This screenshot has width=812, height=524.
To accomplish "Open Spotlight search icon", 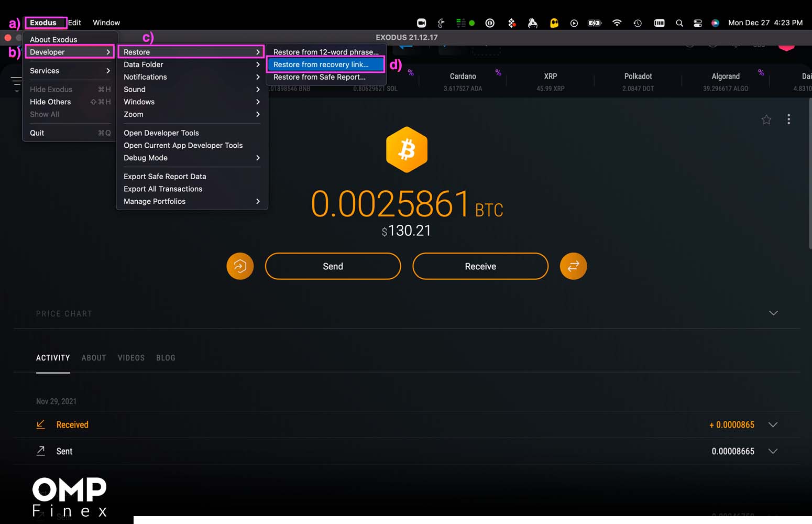I will click(679, 23).
